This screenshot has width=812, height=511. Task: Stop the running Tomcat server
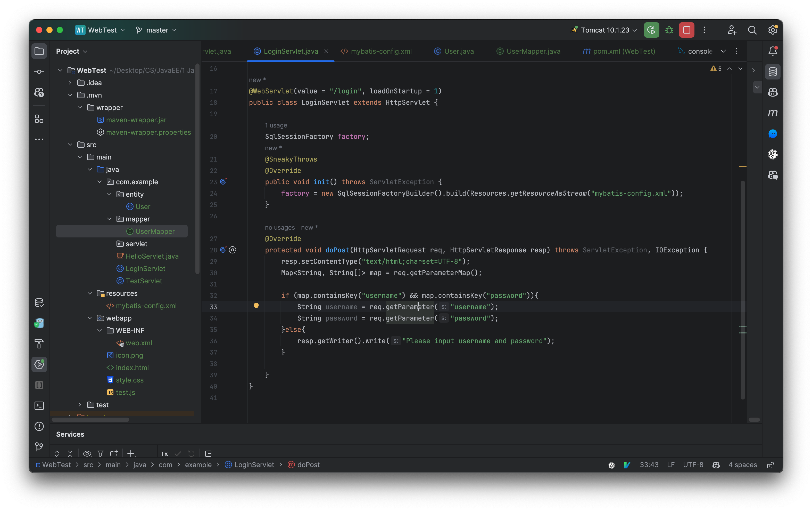click(686, 30)
